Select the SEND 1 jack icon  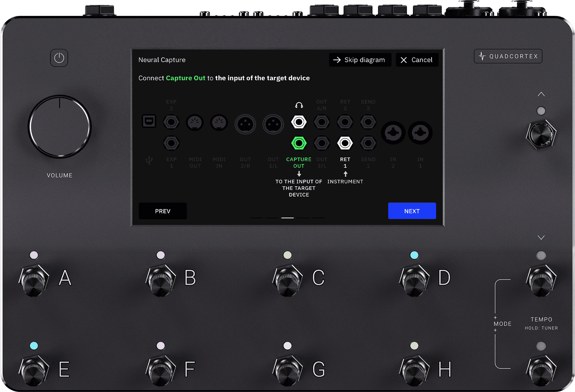click(368, 143)
